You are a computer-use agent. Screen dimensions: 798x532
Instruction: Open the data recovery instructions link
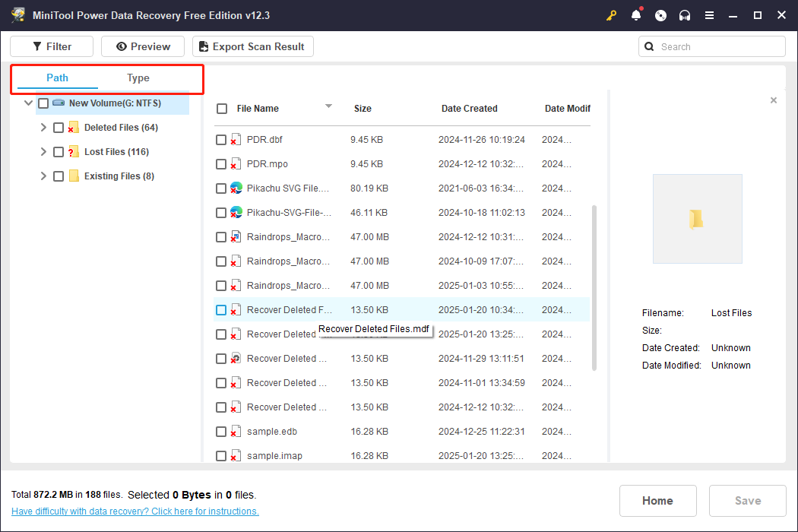tap(135, 511)
